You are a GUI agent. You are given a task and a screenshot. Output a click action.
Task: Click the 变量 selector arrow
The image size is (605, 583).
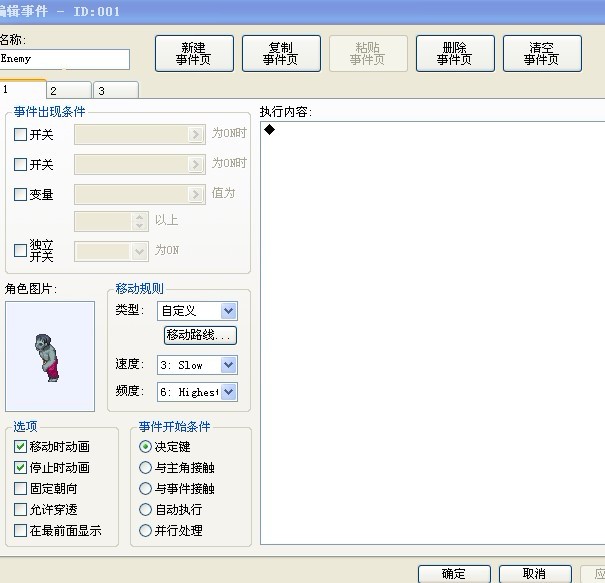[196, 194]
